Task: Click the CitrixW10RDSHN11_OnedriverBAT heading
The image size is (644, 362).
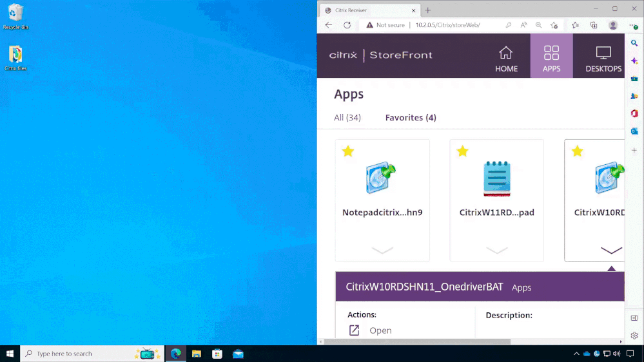Action: click(x=424, y=287)
